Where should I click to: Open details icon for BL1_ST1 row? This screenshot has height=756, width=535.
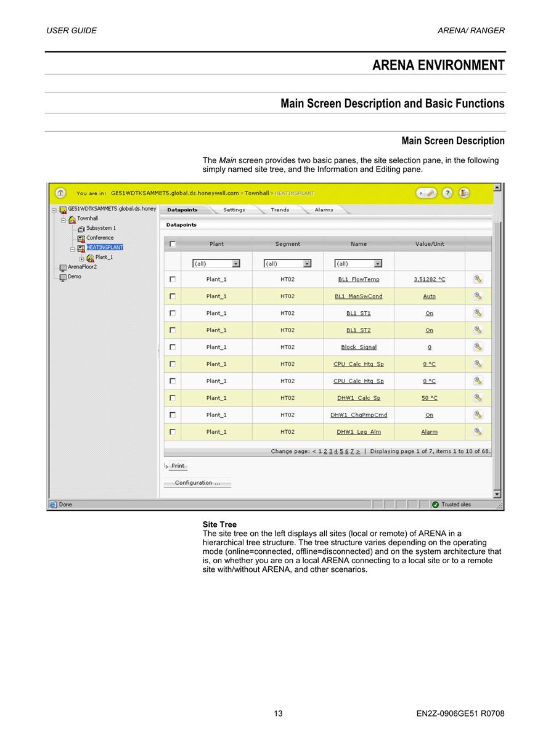(x=478, y=313)
